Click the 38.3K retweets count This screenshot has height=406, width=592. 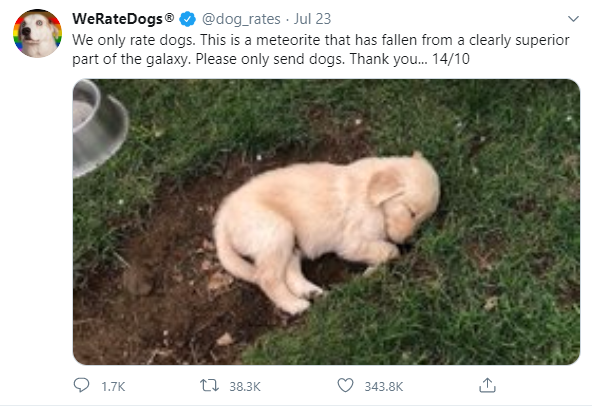click(245, 387)
